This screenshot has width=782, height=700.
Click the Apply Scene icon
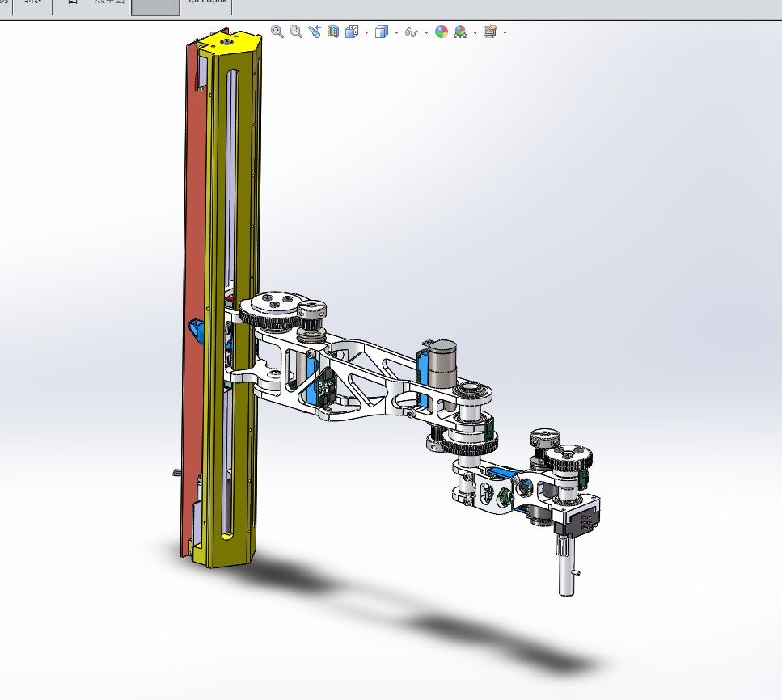click(x=460, y=32)
